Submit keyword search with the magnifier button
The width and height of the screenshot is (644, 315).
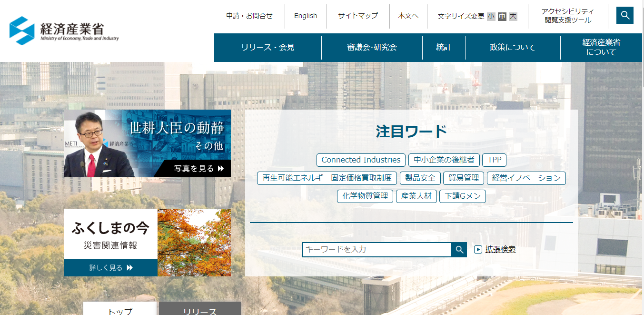pos(459,249)
